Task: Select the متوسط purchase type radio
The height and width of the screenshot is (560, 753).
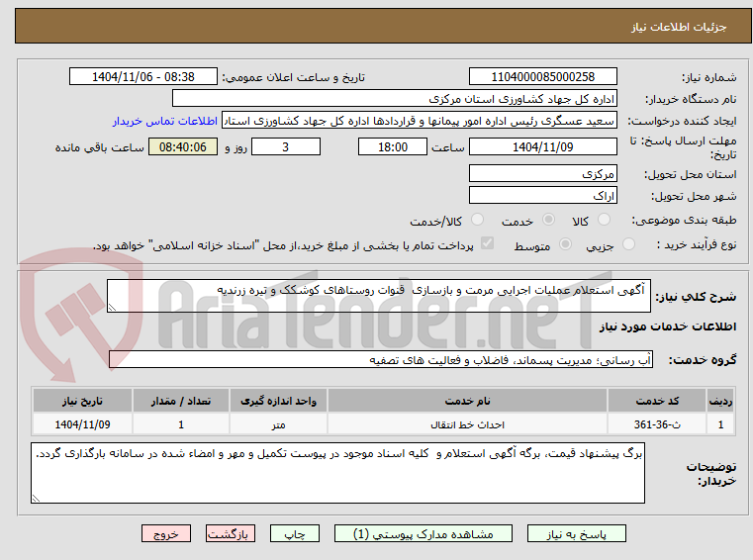Action: click(565, 244)
